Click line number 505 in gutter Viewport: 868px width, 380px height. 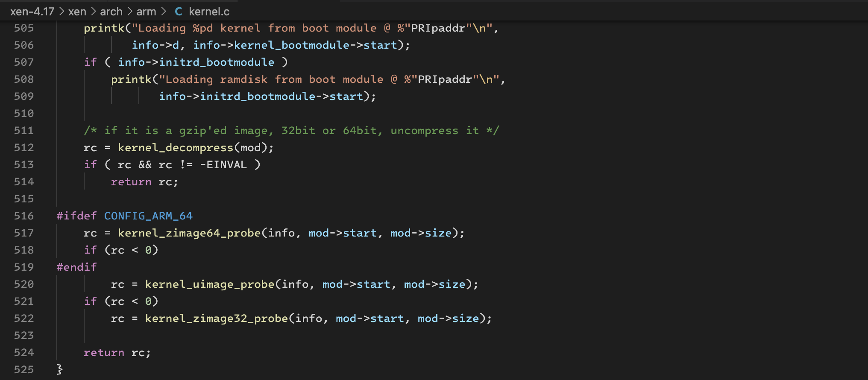[23, 28]
